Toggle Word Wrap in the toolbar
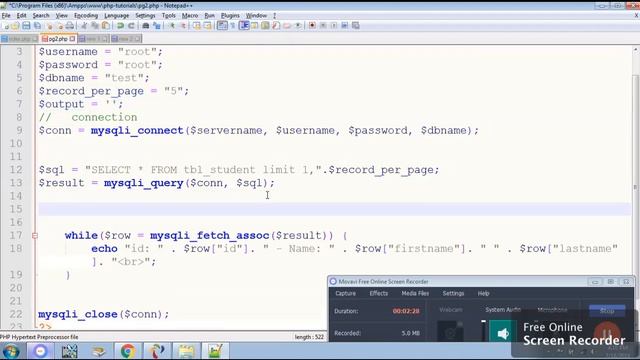640x360 pixels. coord(222,26)
